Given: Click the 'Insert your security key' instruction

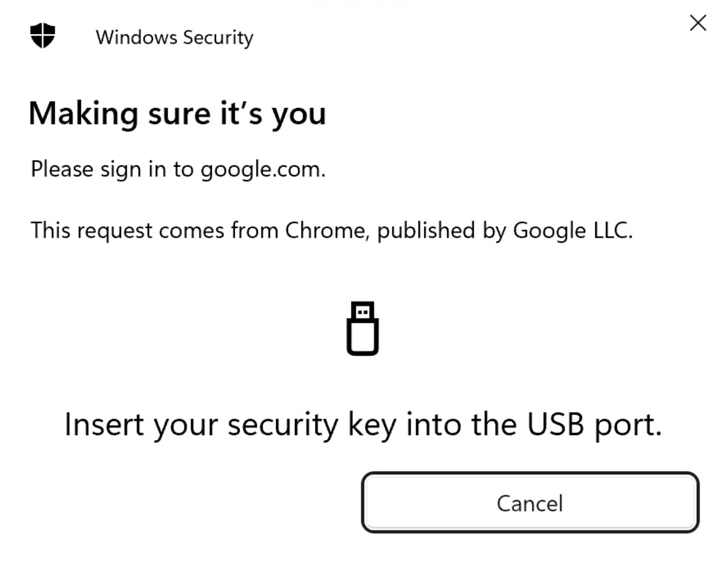Looking at the screenshot, I should pos(363,424).
